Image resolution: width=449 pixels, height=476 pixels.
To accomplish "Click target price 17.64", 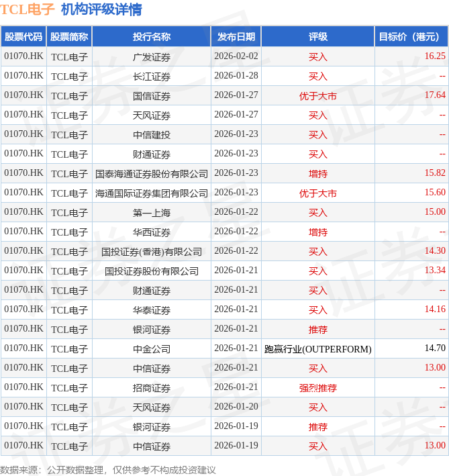I will 435,95.
